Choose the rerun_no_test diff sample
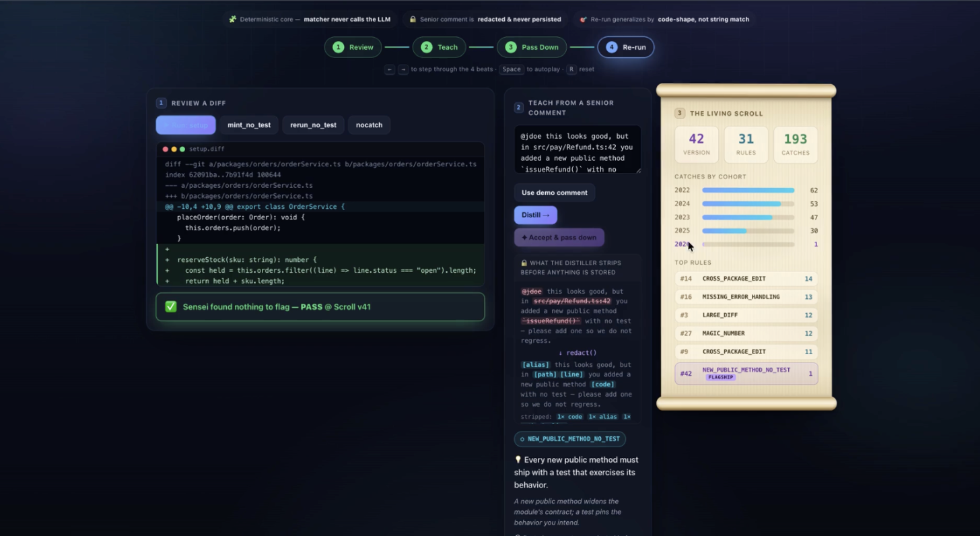Viewport: 980px width, 536px height. click(x=313, y=125)
